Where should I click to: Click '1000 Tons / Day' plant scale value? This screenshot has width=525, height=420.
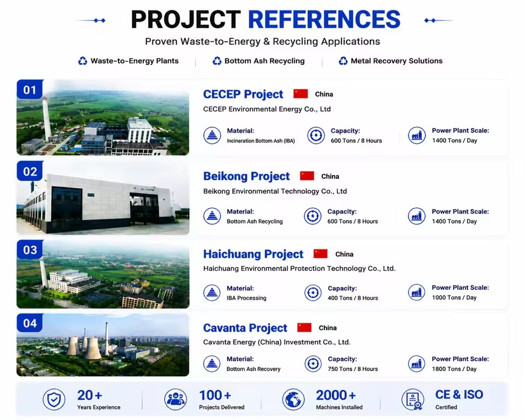tap(454, 297)
